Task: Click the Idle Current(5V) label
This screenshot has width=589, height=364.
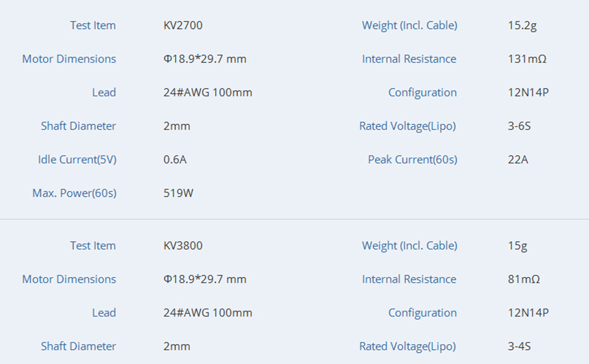Action: (x=77, y=160)
